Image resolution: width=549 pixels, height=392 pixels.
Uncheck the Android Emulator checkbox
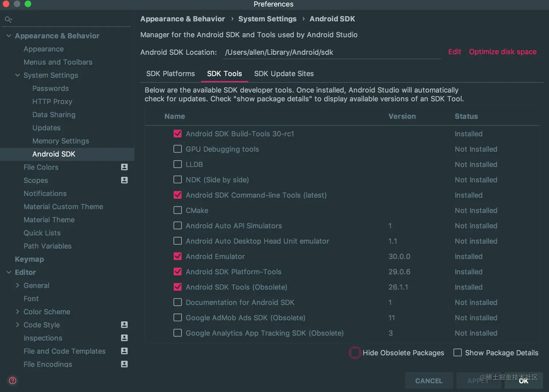tap(178, 256)
